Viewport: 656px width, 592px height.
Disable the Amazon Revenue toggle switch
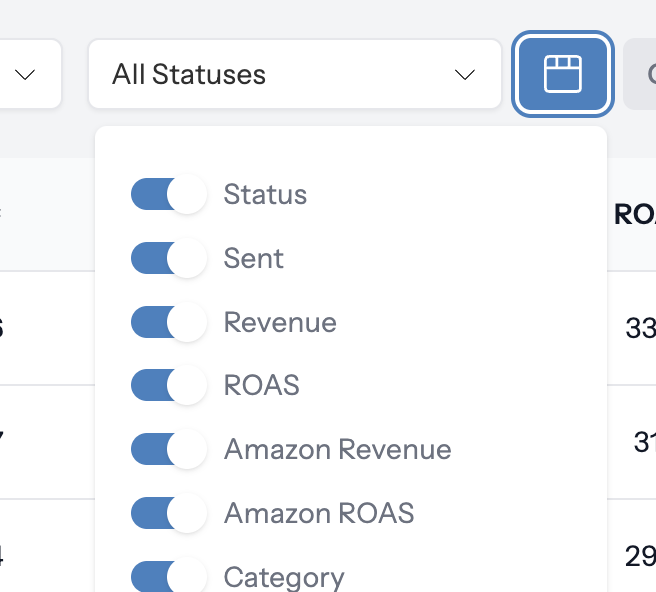[x=168, y=449]
